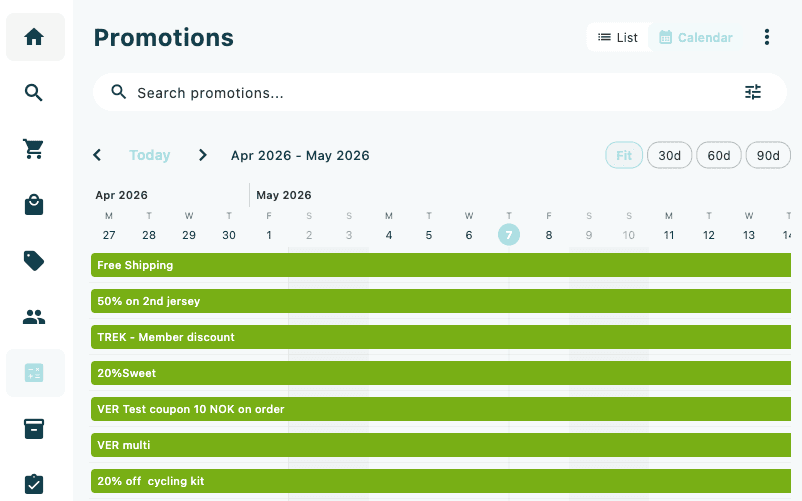Screen dimensions: 802x501
Task: Click the May 2026 month label
Action: pyautogui.click(x=283, y=195)
